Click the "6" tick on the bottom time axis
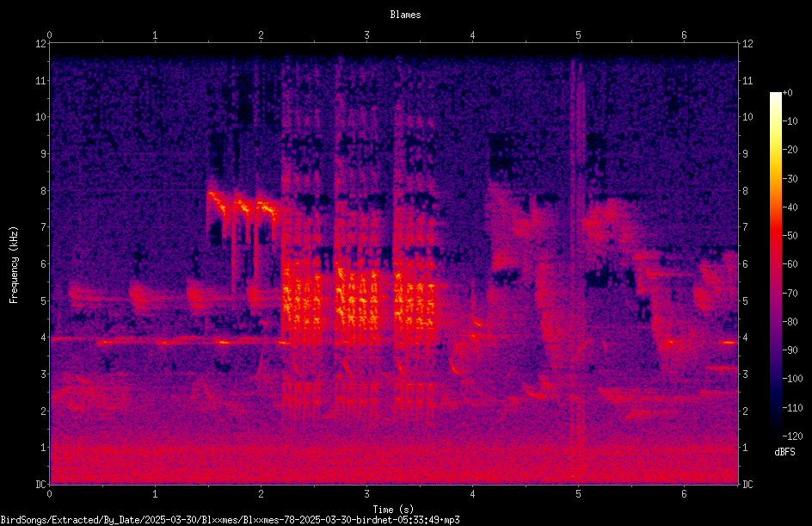 684,494
